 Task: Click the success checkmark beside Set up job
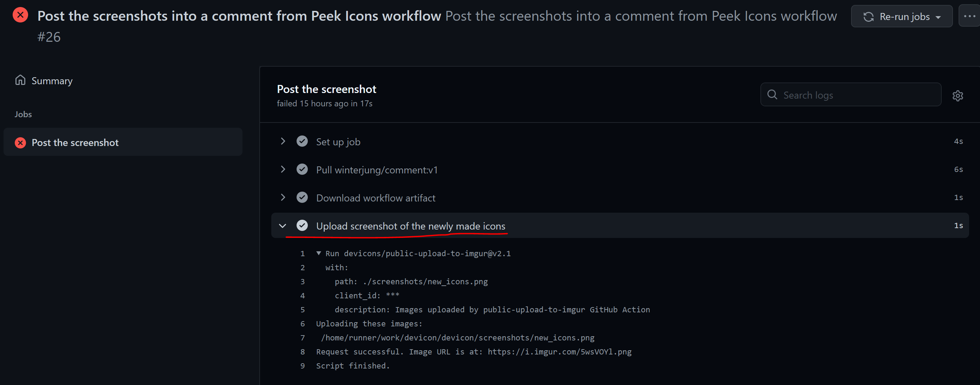302,141
